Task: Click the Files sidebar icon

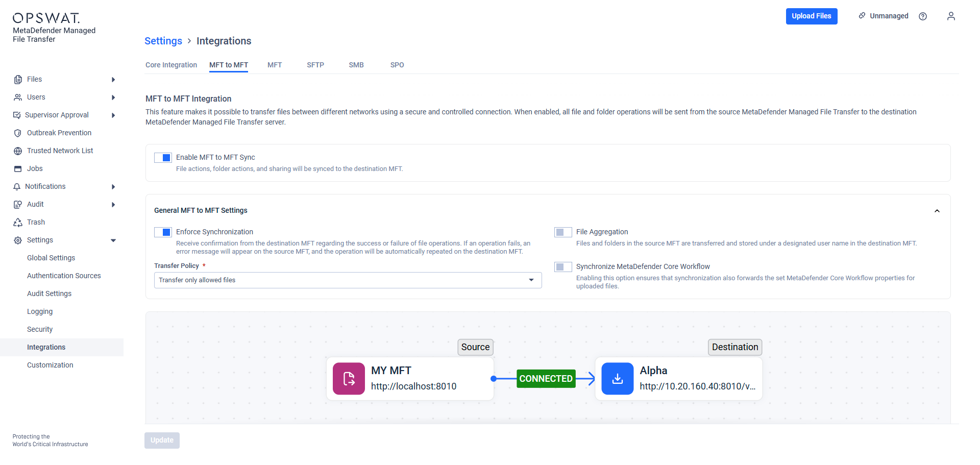Action: [18, 79]
